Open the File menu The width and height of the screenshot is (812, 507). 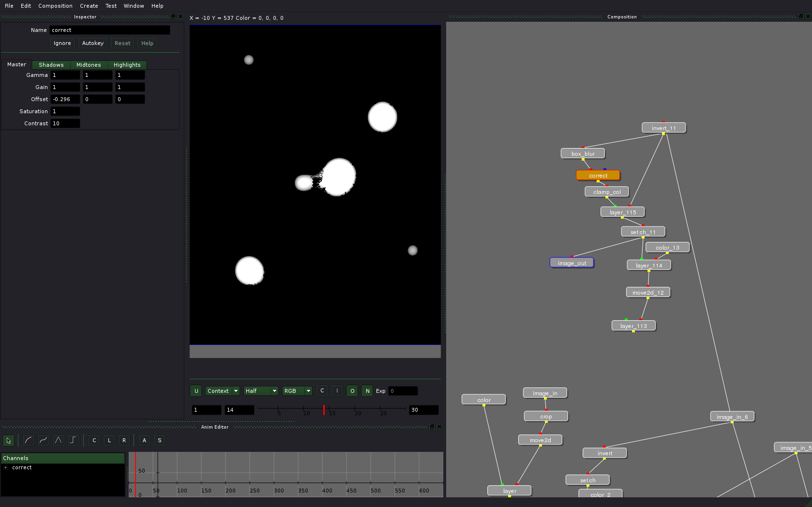(x=9, y=6)
